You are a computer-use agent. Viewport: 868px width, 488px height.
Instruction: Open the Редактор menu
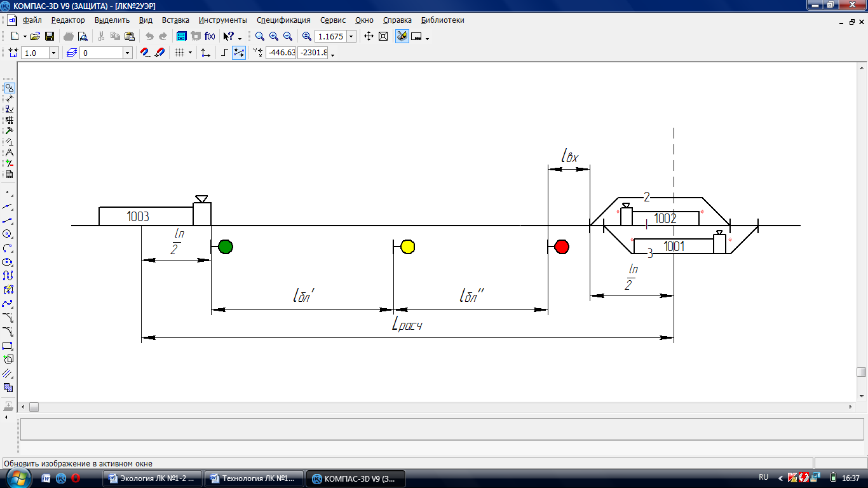[x=68, y=20]
